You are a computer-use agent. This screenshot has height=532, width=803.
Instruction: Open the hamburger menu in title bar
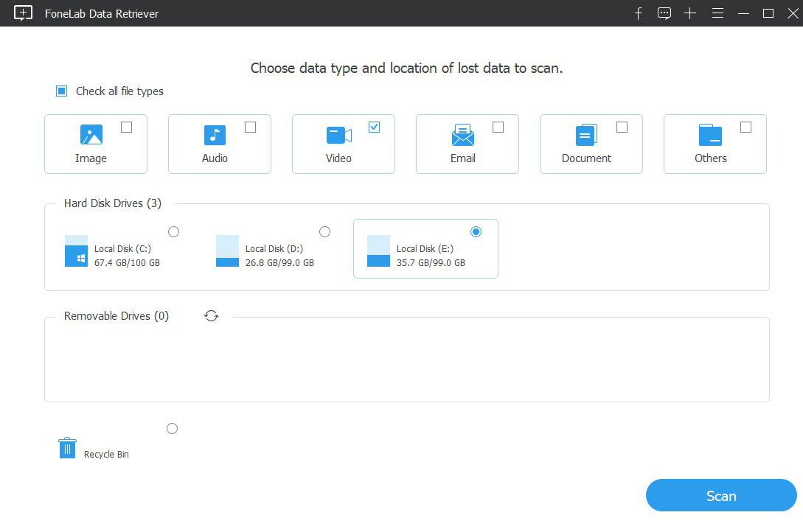click(x=717, y=13)
